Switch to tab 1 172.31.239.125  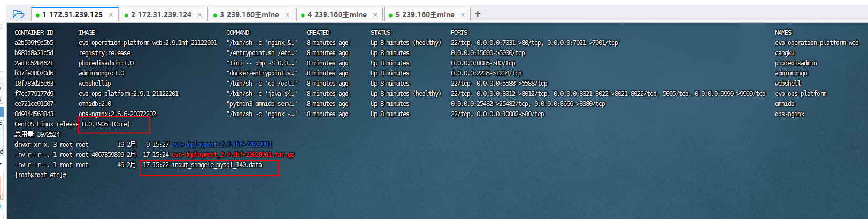click(73, 14)
